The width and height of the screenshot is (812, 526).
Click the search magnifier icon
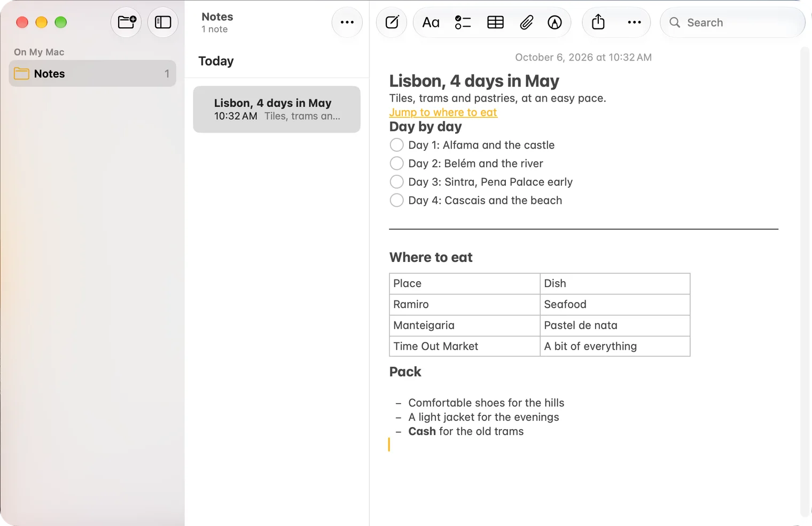point(675,22)
